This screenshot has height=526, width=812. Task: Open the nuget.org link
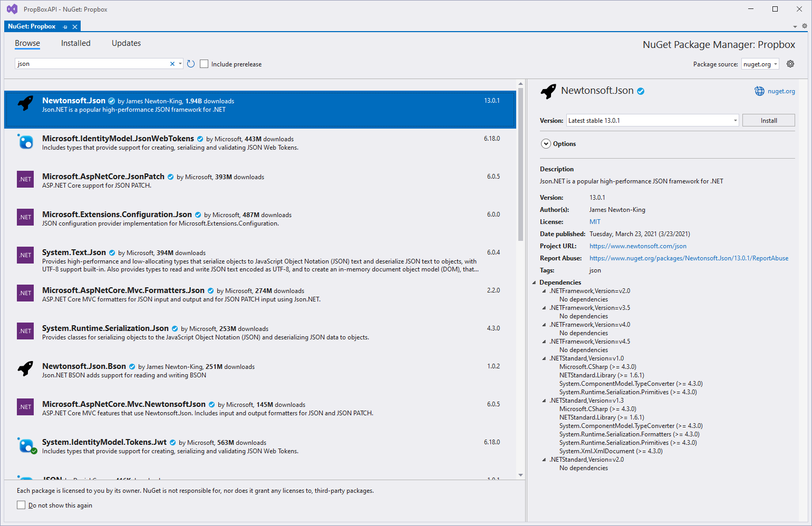click(x=781, y=91)
